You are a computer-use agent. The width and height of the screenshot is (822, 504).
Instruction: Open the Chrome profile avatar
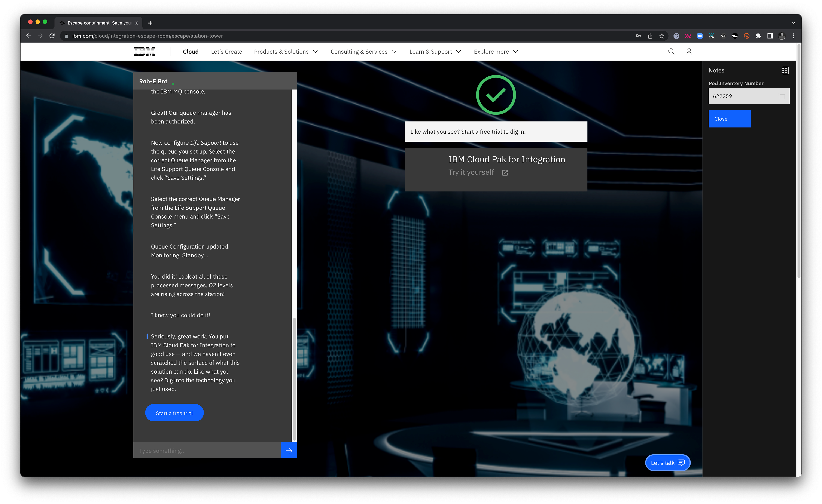point(782,36)
